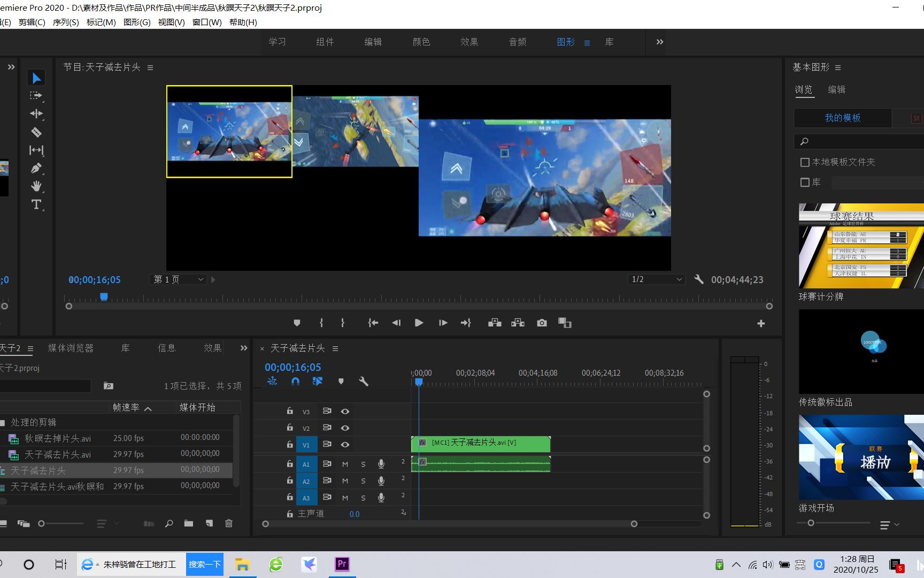Image resolution: width=924 pixels, height=578 pixels.
Task: Open comparison view button
Action: click(565, 323)
